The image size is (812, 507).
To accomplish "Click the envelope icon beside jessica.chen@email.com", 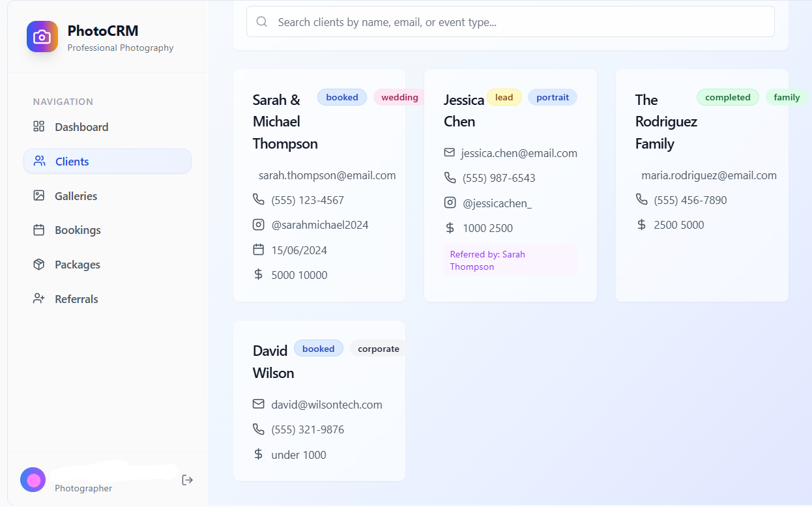I will coord(450,152).
